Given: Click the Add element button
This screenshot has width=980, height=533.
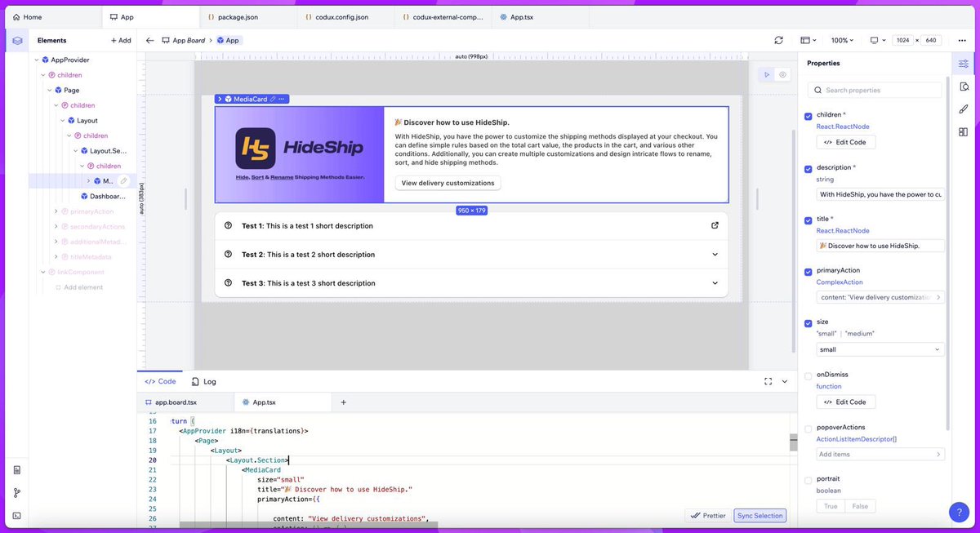Looking at the screenshot, I should click(x=120, y=40).
